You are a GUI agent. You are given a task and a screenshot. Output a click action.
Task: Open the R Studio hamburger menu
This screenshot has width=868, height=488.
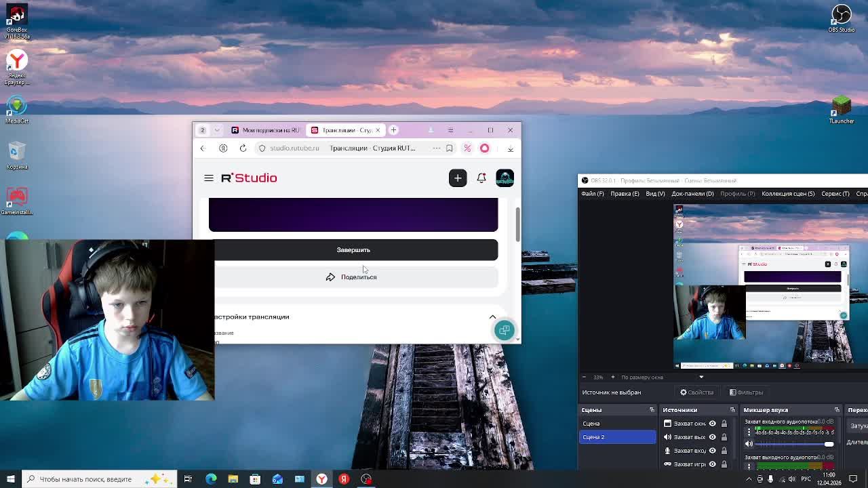(209, 178)
